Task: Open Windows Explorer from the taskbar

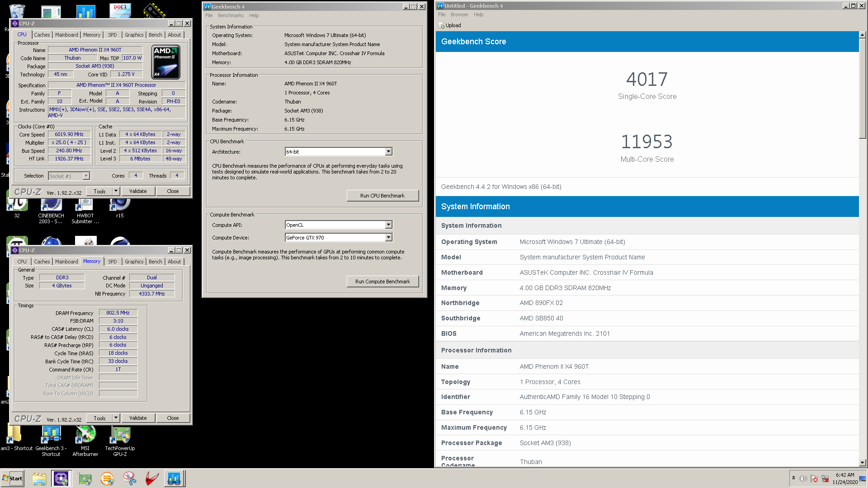Action: [39, 479]
